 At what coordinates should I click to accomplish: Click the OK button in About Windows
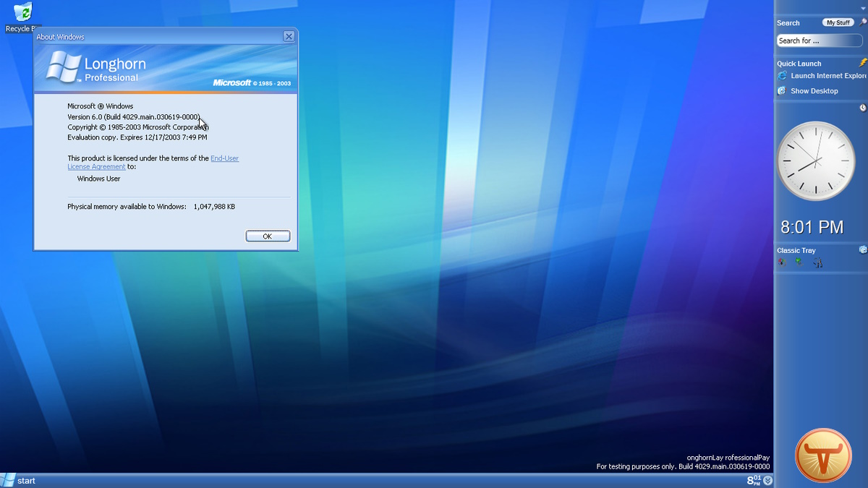click(x=268, y=236)
